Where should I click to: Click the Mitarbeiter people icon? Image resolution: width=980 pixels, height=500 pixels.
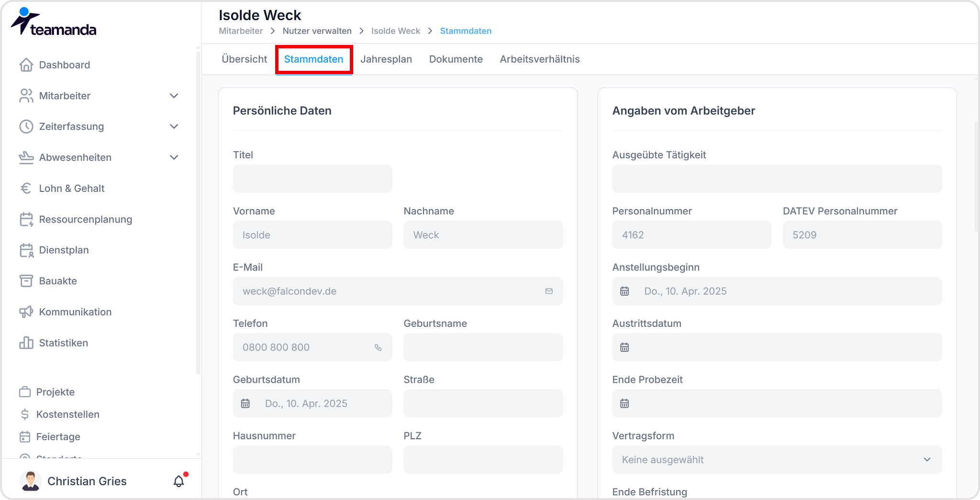pyautogui.click(x=26, y=96)
